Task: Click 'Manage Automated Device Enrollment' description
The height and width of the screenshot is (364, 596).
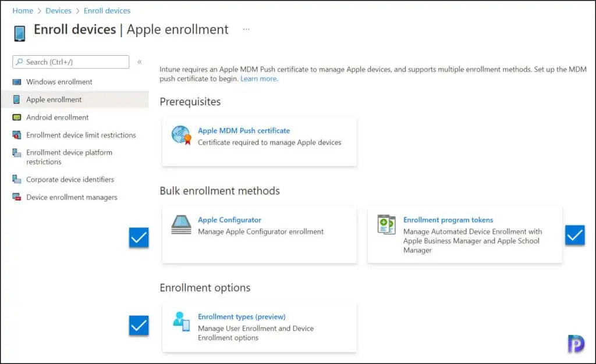Action: point(473,241)
